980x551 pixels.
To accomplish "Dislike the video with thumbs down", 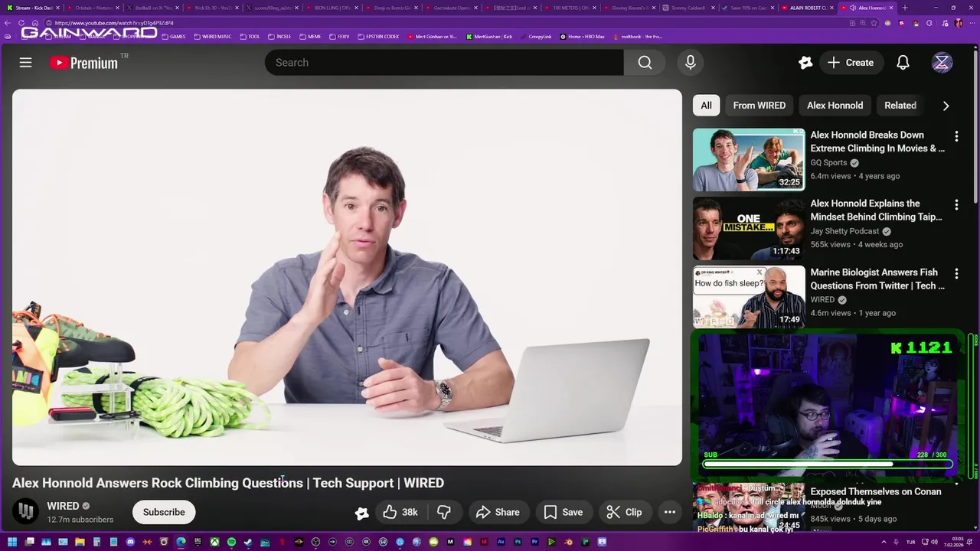I will point(444,512).
